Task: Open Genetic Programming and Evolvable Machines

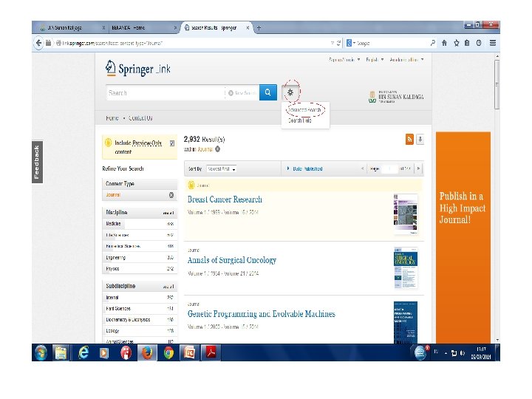Action: click(262, 314)
